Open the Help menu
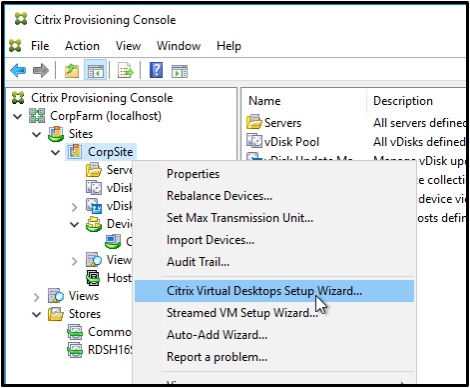470x388 pixels. point(229,46)
